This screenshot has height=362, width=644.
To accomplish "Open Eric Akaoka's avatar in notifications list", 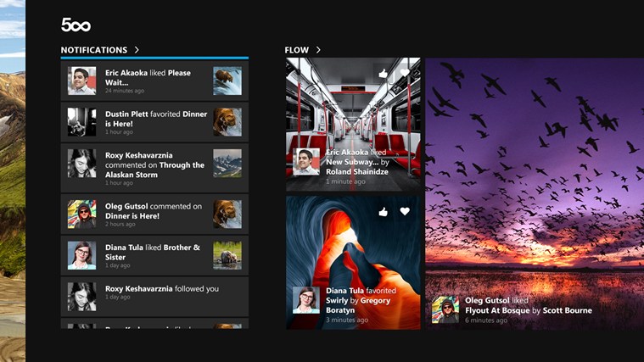I will coord(81,81).
